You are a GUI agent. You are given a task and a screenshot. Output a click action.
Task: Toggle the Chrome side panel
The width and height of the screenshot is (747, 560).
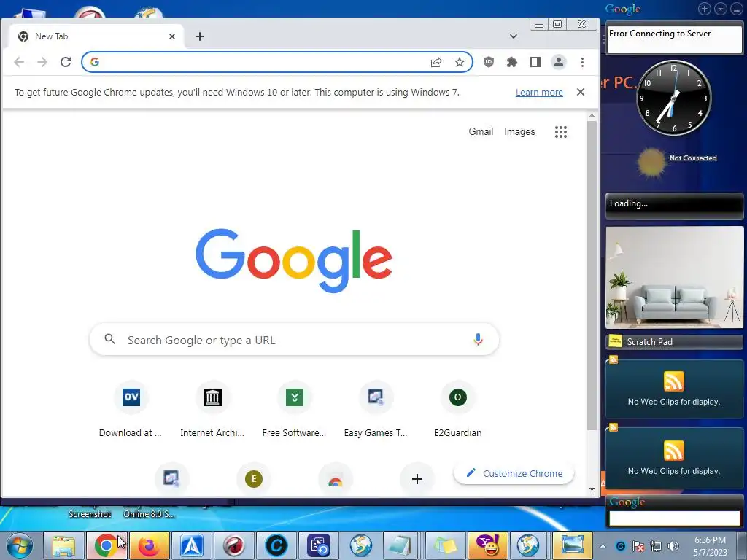click(x=535, y=62)
